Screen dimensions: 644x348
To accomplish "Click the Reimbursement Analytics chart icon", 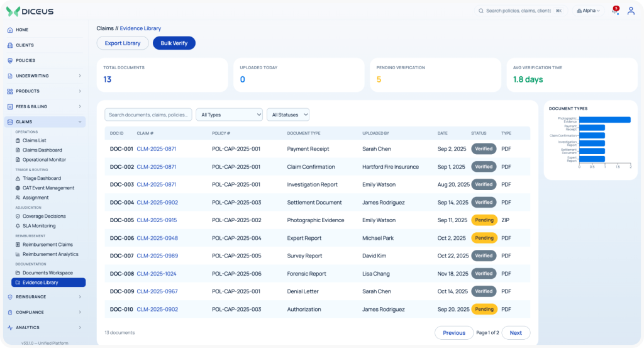I will click(x=18, y=254).
